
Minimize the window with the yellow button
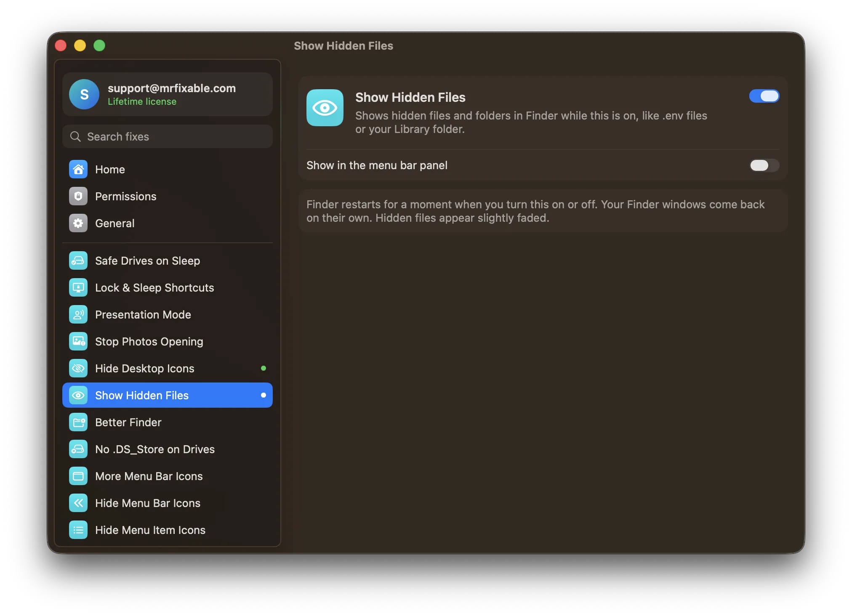pos(80,45)
